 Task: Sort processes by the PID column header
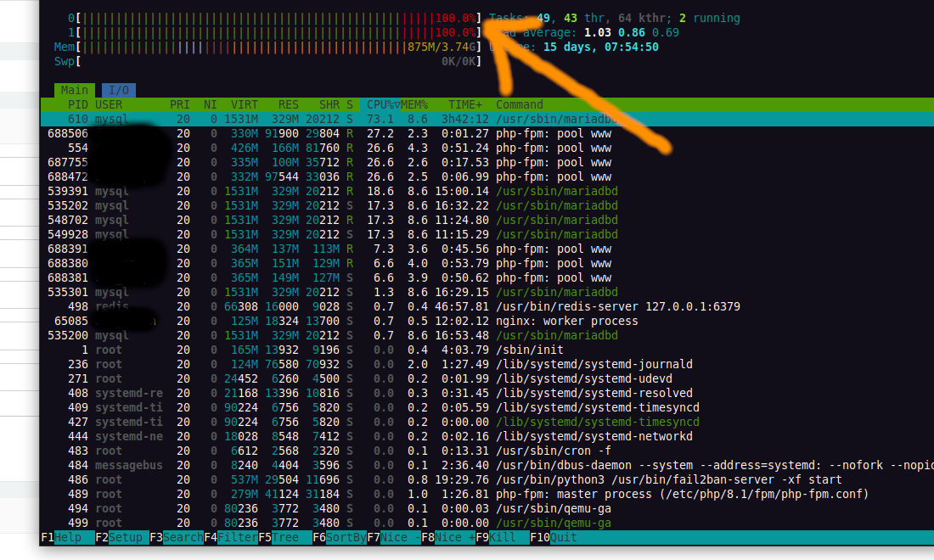(x=77, y=104)
